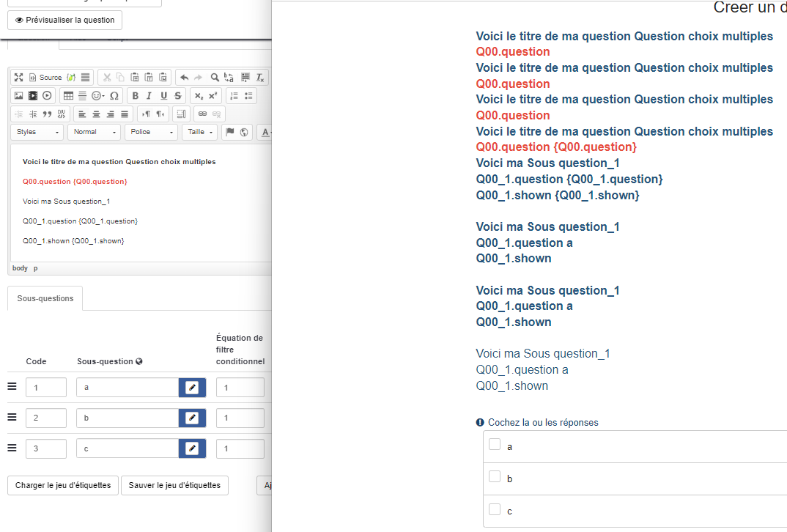This screenshot has width=787, height=532.
Task: Insert an image using the image icon
Action: pos(19,95)
